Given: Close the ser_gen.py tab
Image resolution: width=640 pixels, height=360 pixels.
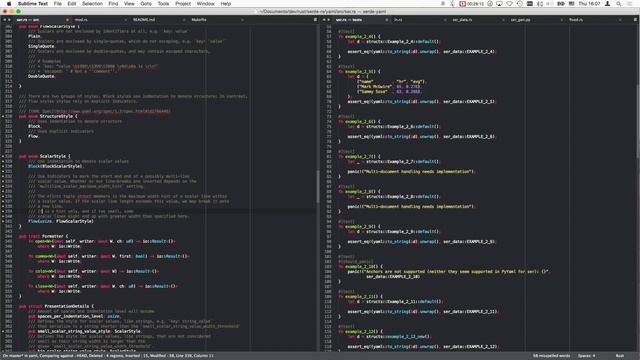Looking at the screenshot, I should (x=561, y=20).
